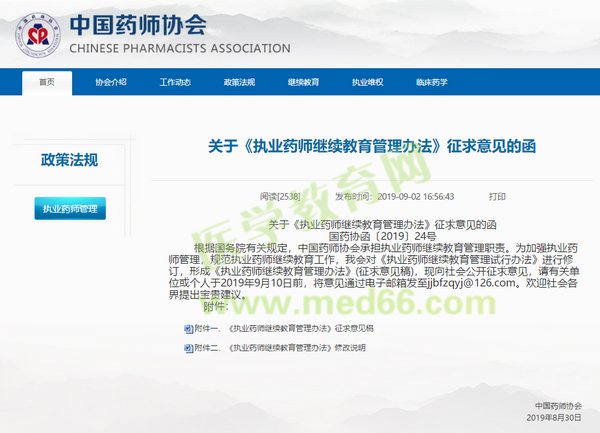The image size is (600, 433).
Task: Click the 政策法规 sidebar heading
Action: pos(70,160)
